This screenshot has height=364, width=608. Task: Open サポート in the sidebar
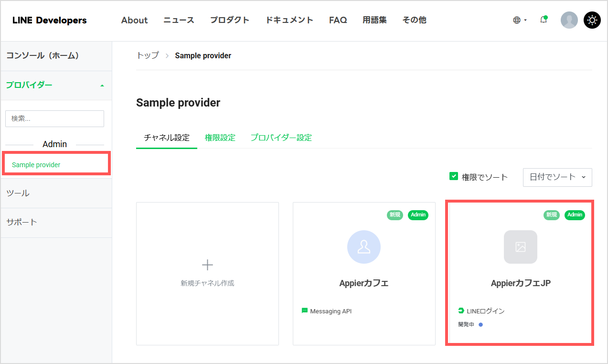[56, 222]
